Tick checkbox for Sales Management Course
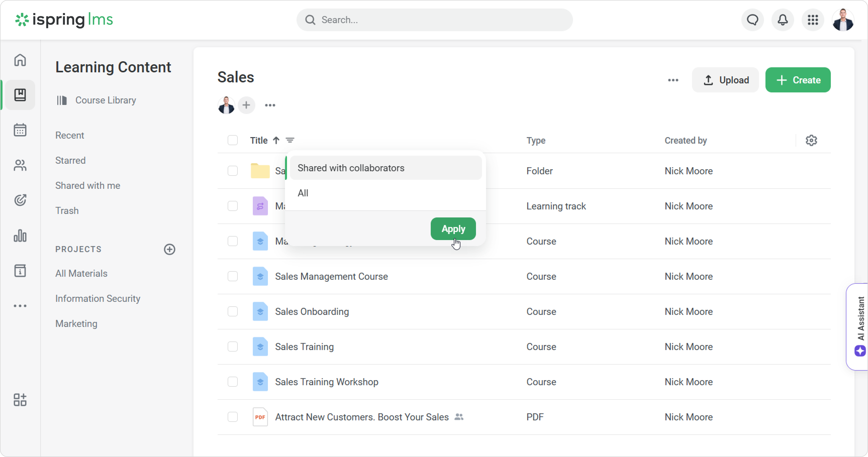Screen dimensions: 868x457 [232, 276]
